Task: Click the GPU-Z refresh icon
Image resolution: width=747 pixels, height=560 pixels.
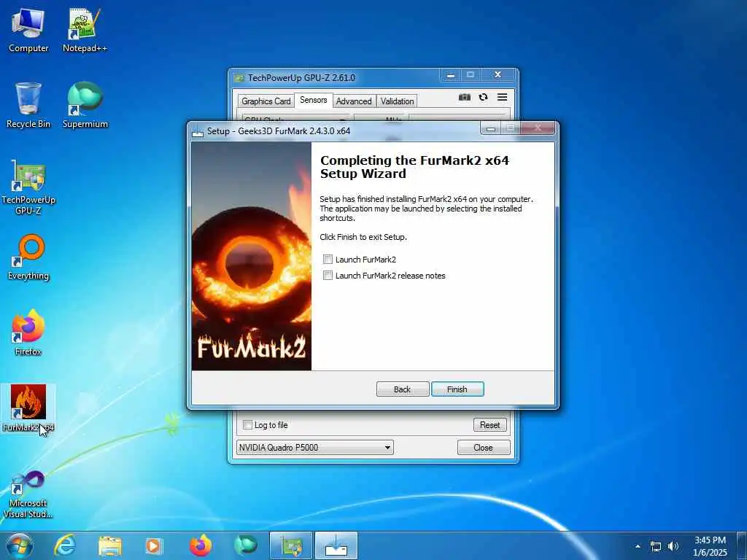Action: (x=483, y=97)
